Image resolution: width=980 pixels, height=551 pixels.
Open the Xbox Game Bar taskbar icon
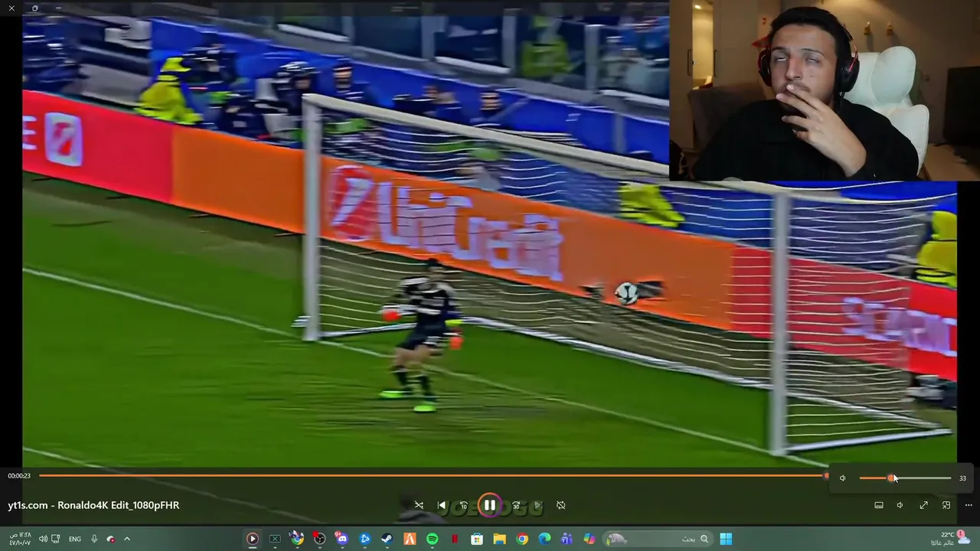pyautogui.click(x=275, y=539)
